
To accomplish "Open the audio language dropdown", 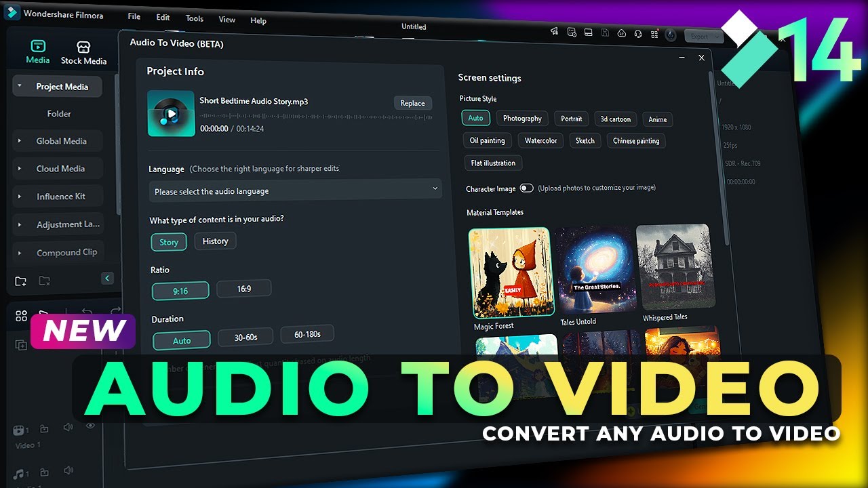I will click(295, 190).
